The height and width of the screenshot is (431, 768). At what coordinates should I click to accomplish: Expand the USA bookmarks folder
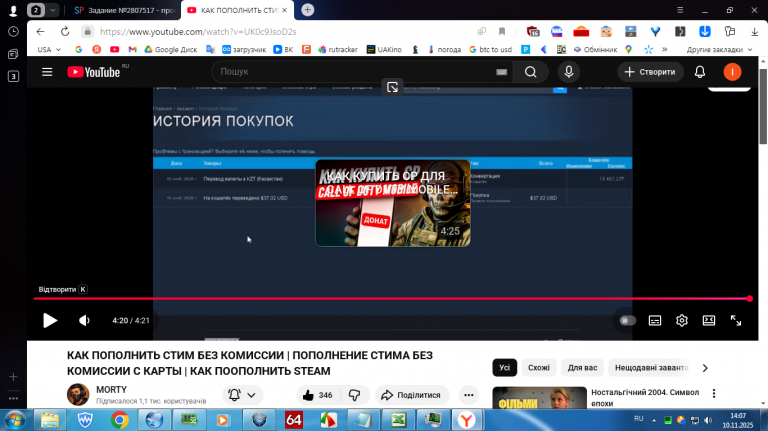pos(49,49)
